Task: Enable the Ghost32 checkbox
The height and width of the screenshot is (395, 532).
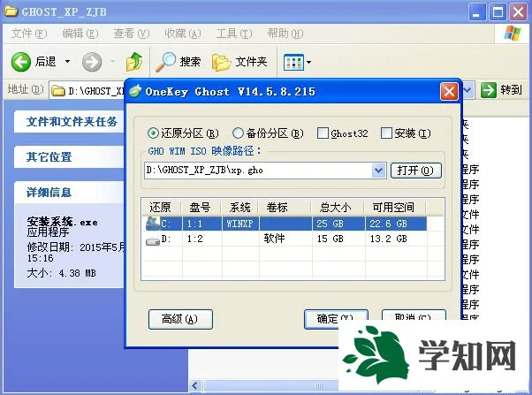Action: 323,133
